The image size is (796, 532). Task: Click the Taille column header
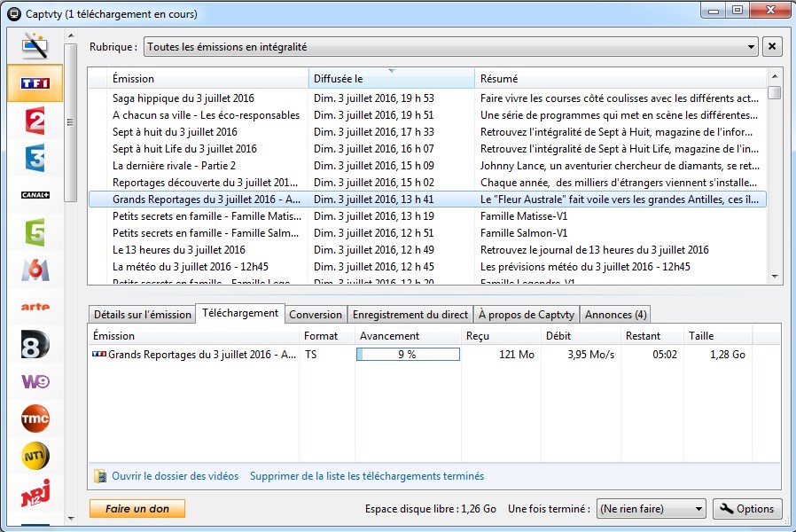[717, 336]
